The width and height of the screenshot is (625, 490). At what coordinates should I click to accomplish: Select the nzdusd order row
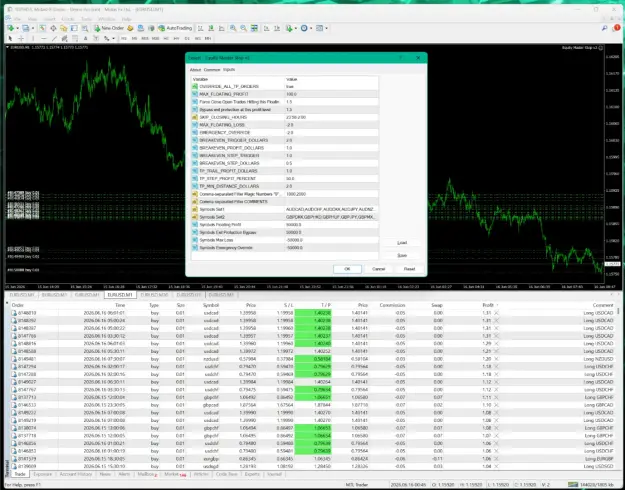314,359
